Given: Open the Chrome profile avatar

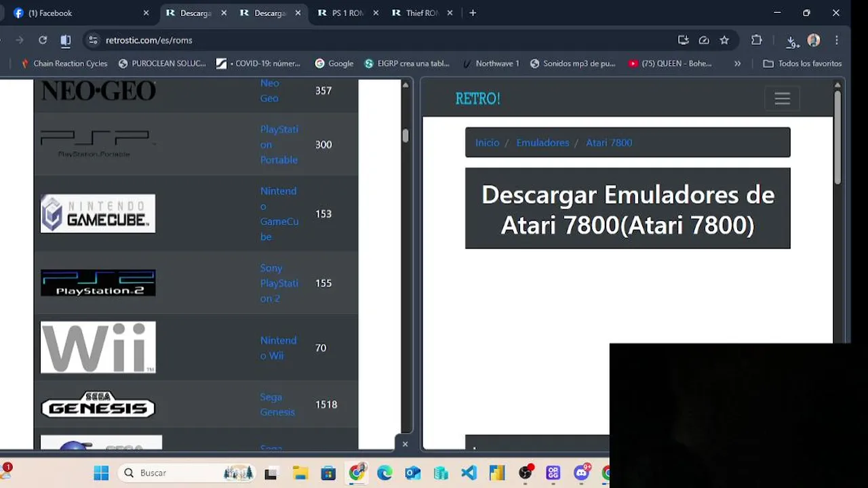Looking at the screenshot, I should click(x=814, y=40).
